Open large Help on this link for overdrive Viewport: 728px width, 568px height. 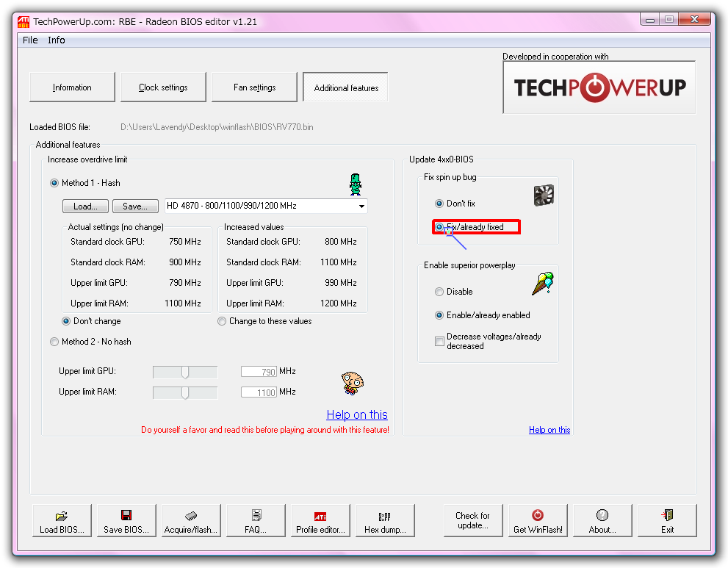[x=357, y=414]
